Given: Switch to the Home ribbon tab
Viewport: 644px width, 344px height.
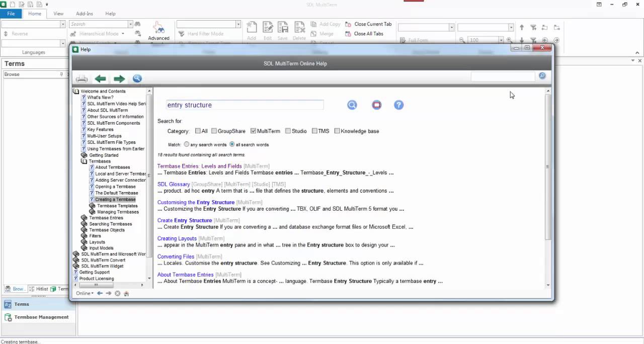Looking at the screenshot, I should pyautogui.click(x=35, y=14).
